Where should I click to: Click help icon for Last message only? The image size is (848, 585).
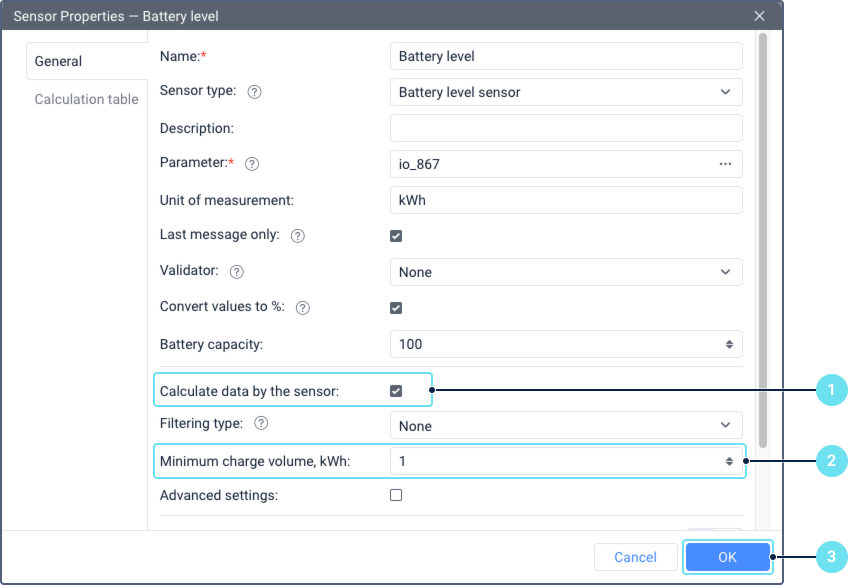coord(297,236)
